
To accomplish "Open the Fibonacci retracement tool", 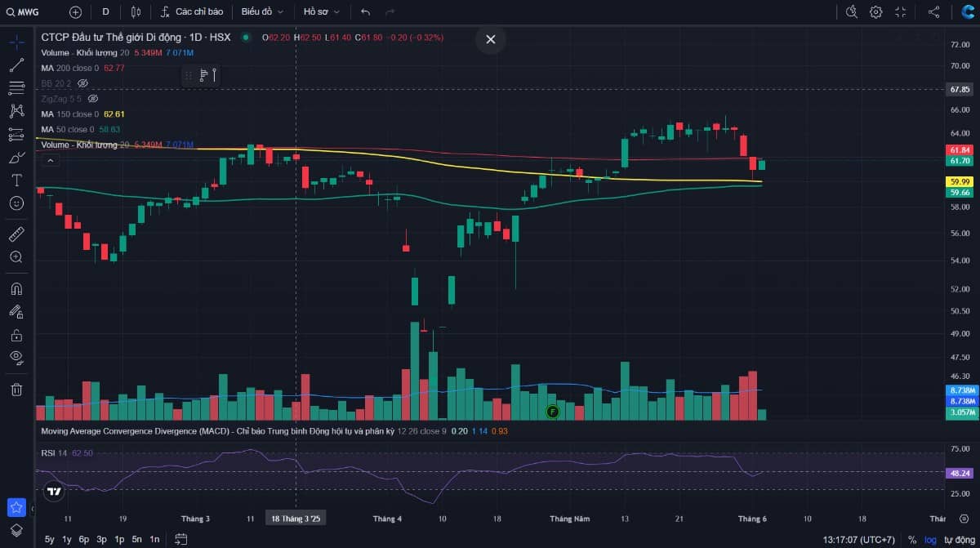I will click(x=16, y=87).
